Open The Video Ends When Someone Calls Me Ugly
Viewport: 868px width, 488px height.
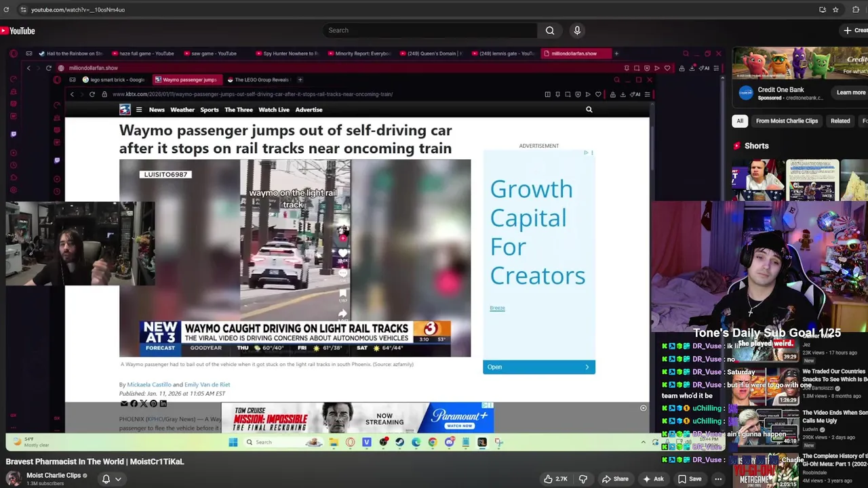coord(834,416)
